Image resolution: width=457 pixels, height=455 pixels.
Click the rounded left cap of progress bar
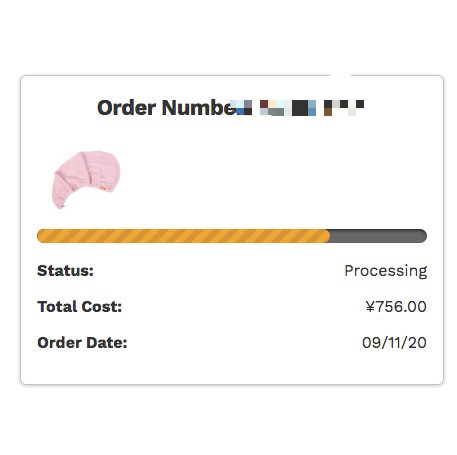41,236
